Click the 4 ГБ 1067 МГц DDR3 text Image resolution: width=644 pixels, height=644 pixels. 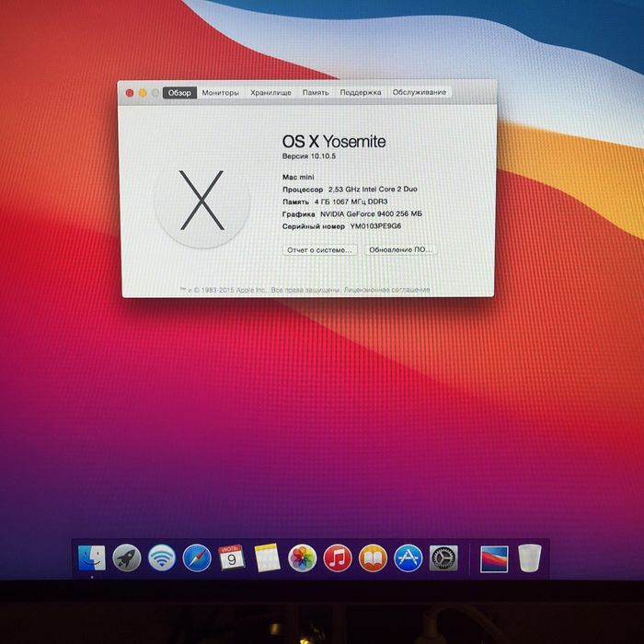(351, 201)
